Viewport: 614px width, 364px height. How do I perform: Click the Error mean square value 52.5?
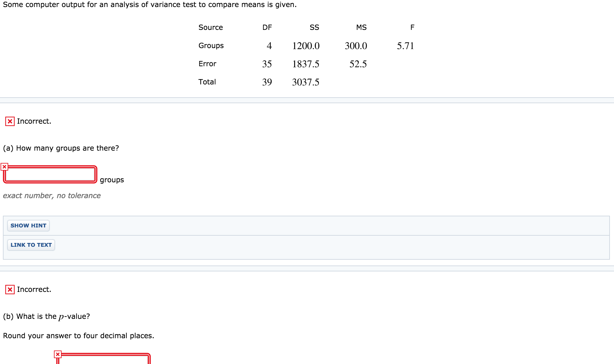(358, 64)
